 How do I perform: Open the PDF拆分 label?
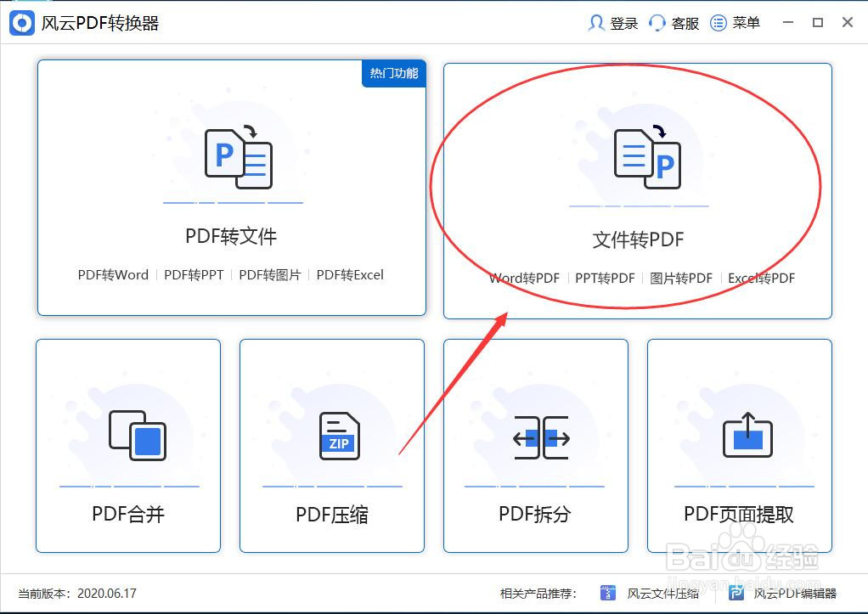535,515
